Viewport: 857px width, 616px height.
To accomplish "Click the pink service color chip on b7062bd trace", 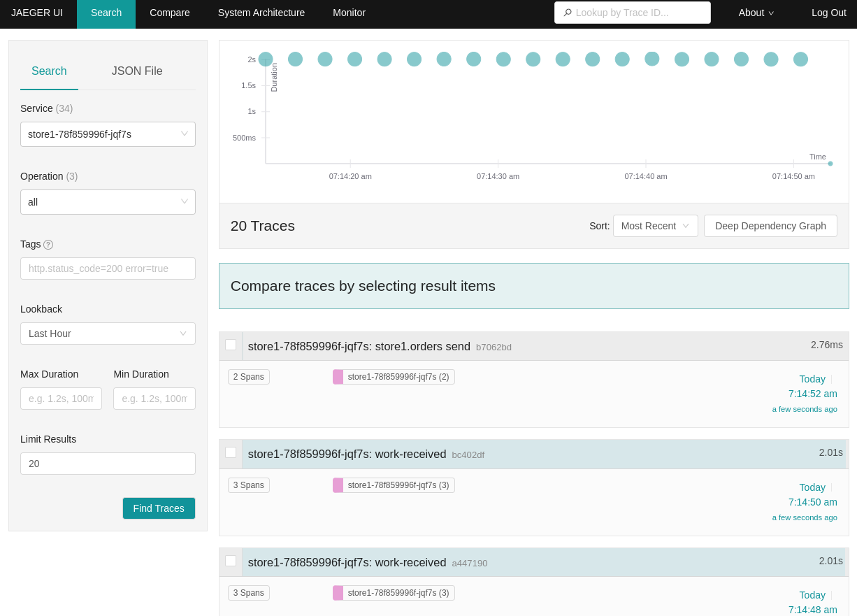I will [x=338, y=377].
